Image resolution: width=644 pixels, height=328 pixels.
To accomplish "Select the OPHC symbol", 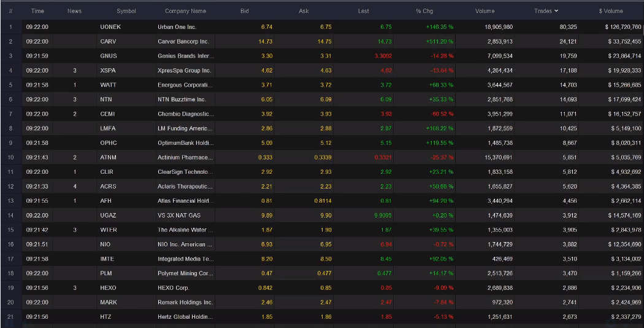I will [x=109, y=143].
